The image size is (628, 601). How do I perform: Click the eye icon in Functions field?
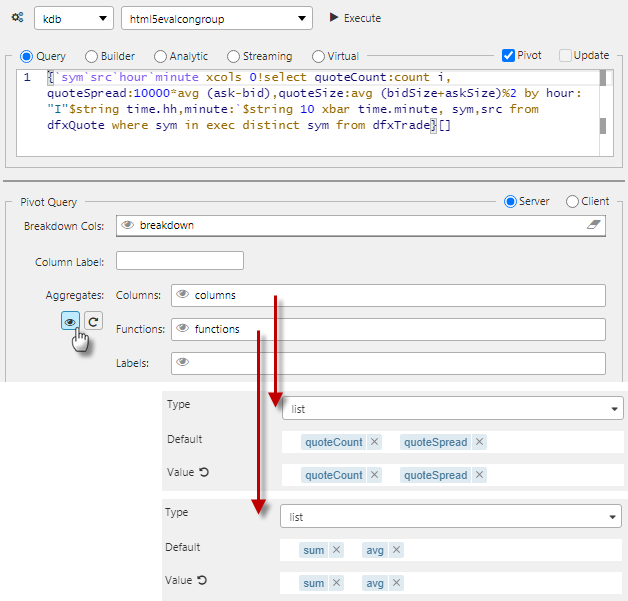pyautogui.click(x=182, y=329)
